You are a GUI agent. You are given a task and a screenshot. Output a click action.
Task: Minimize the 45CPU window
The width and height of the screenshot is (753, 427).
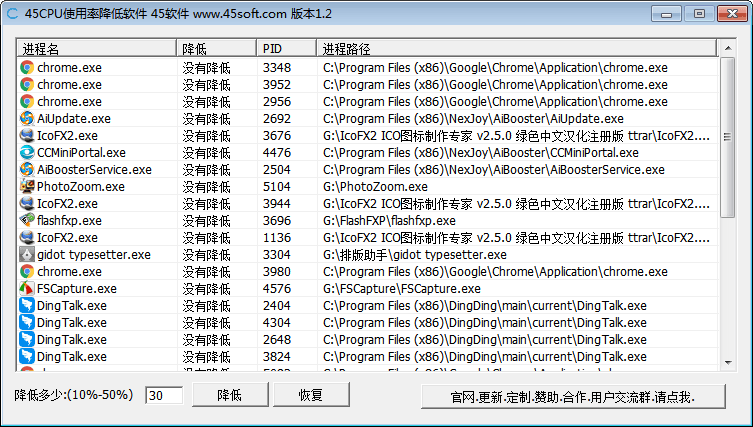tap(666, 13)
